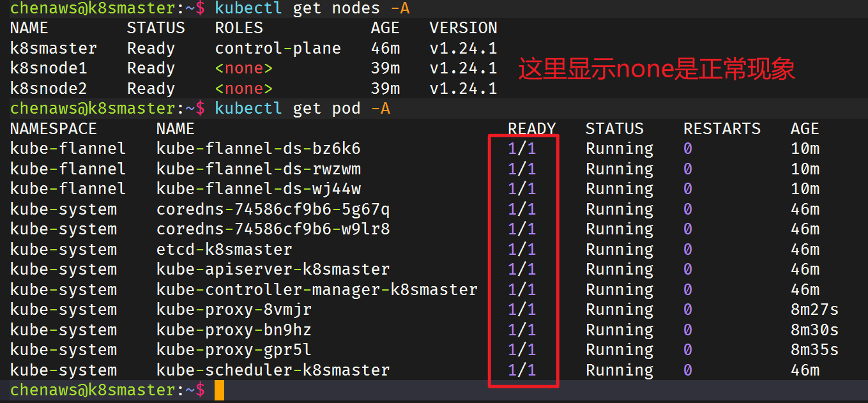Select the k8snode1 node name
The height and width of the screenshot is (403, 868).
49,68
